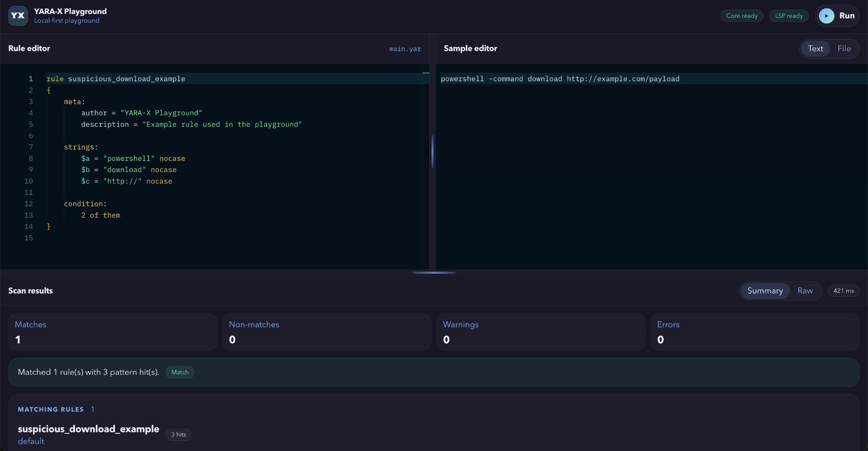Image resolution: width=868 pixels, height=451 pixels.
Task: Switch sample editor to Text mode
Action: pos(815,49)
